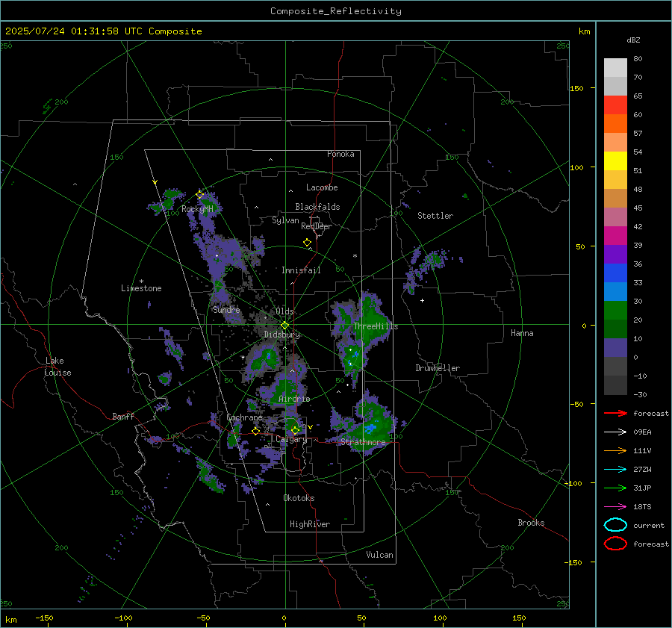Viewport: 672px width, 628px height.
Task: Click the yellow diamond marker beside RockyMH
Action: click(199, 195)
